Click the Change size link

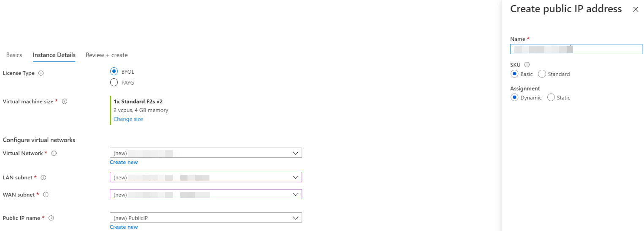(x=128, y=119)
